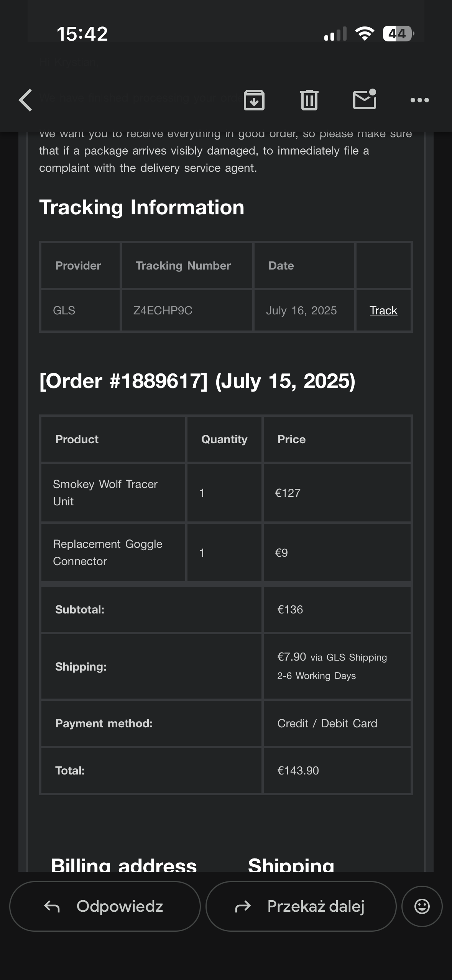This screenshot has height=980, width=452.
Task: Tap the Replacement Goggle Connector product cell
Action: [x=108, y=552]
